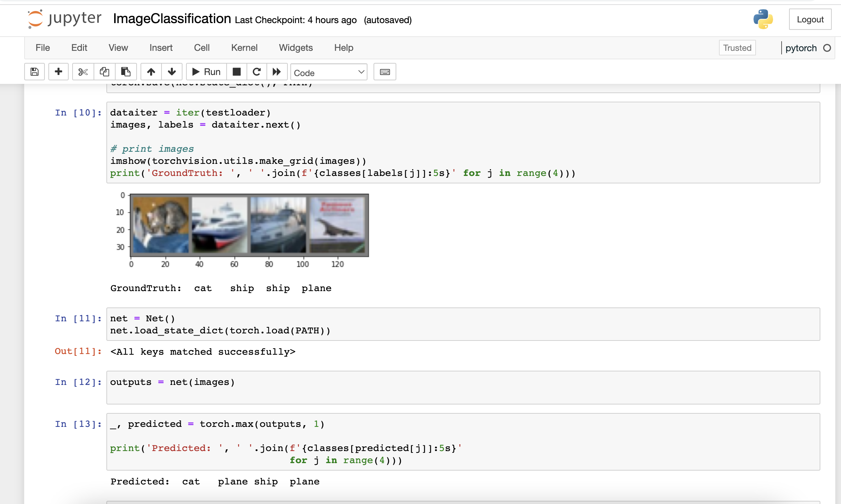Click the ImageClassification title to rename it
Viewport: 841px width, 504px height.
(x=171, y=19)
